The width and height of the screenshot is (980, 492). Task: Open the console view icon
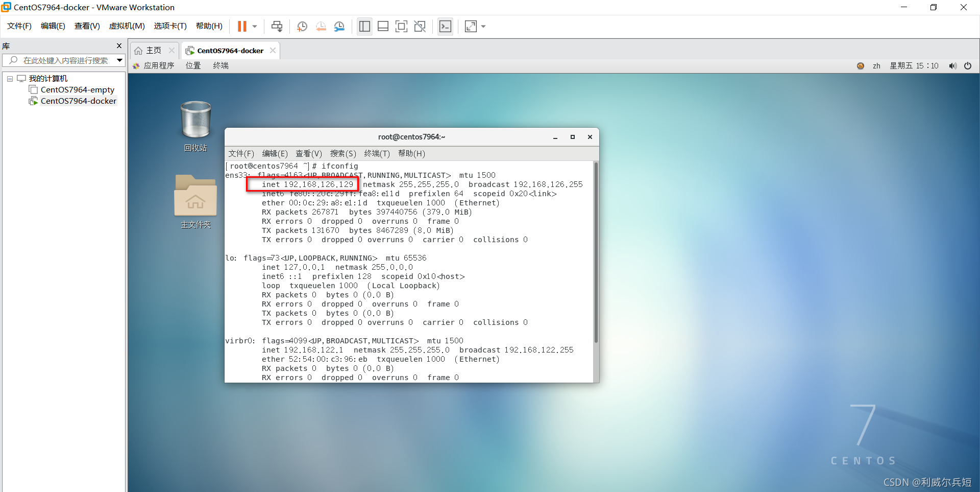point(445,26)
